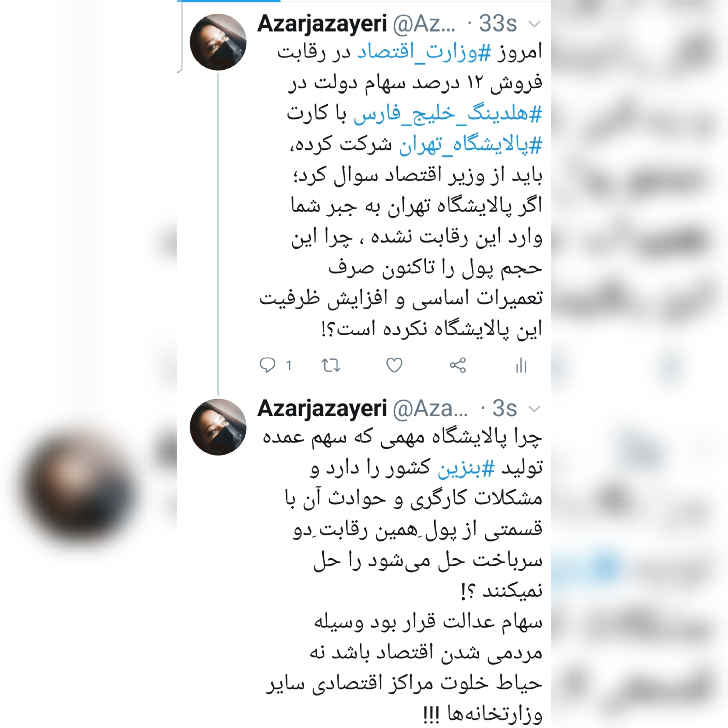
Task: Share the first tweet via the share icon
Action: click(x=458, y=366)
